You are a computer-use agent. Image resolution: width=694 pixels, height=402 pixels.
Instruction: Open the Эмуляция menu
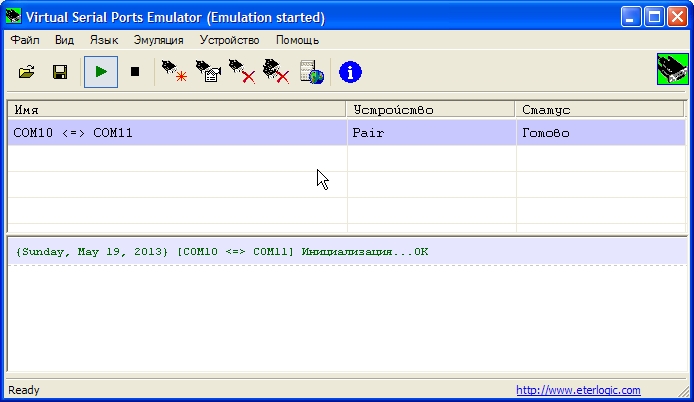(x=158, y=40)
